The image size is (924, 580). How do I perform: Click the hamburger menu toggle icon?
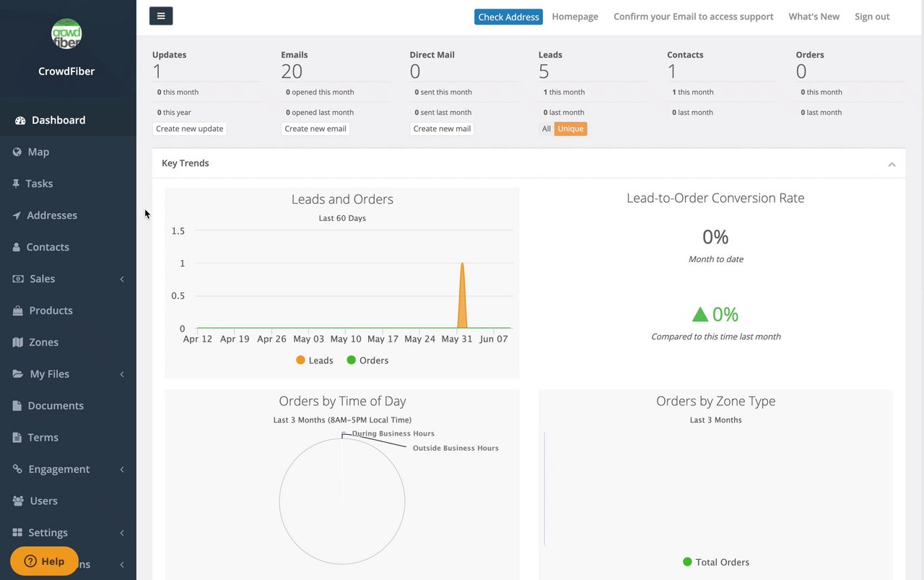(x=161, y=16)
